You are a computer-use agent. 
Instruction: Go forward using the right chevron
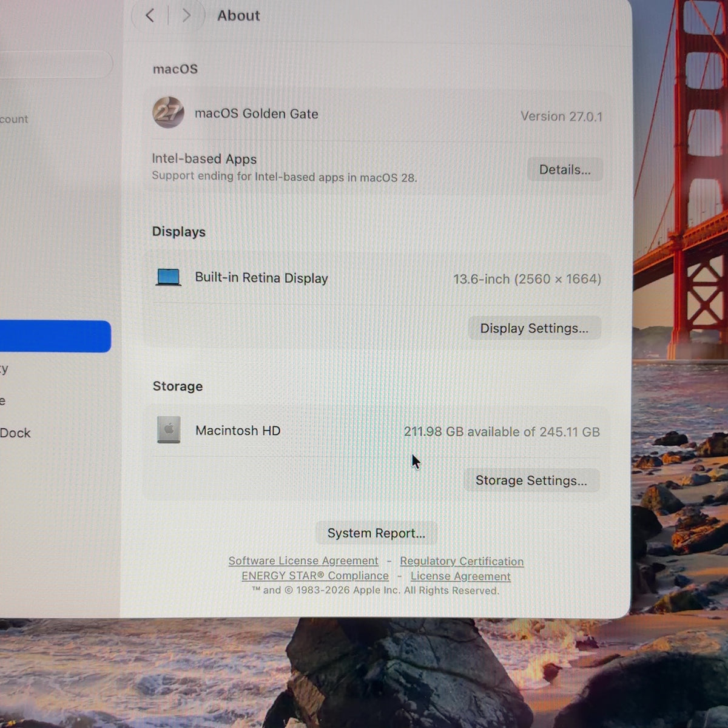[x=186, y=15]
